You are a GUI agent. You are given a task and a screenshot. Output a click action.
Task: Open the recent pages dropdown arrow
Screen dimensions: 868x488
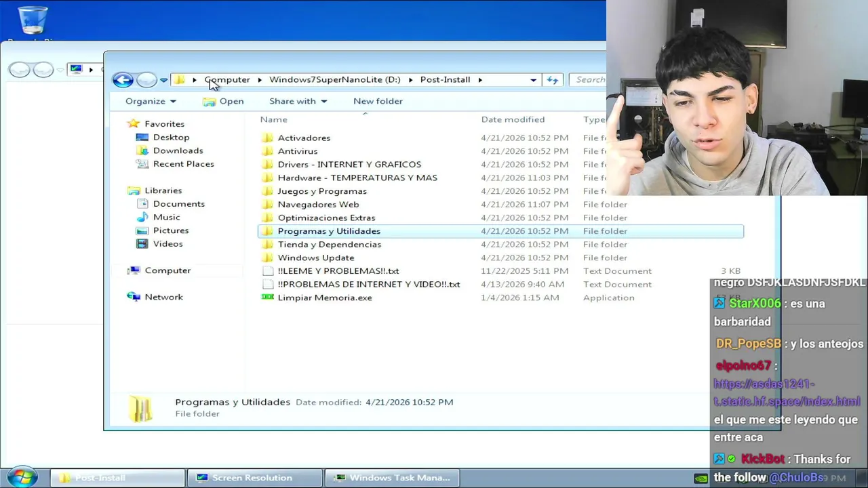[163, 81]
